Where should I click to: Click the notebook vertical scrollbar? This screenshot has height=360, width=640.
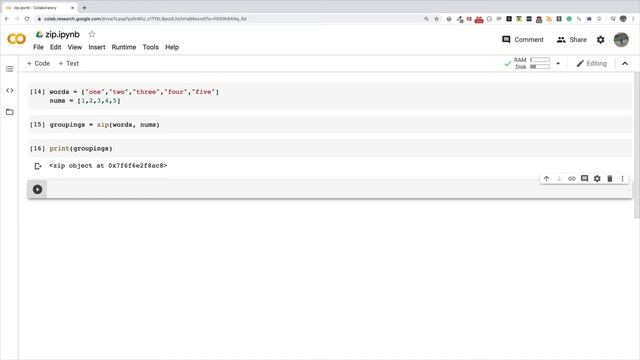tap(637, 145)
